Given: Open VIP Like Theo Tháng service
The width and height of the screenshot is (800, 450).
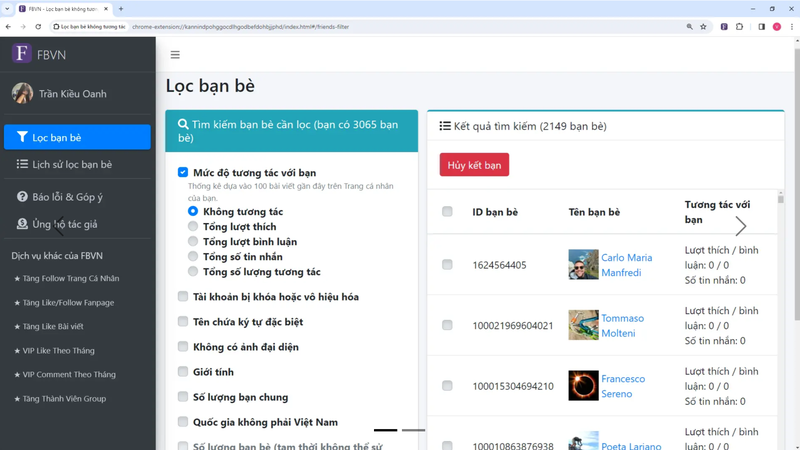Looking at the screenshot, I should click(55, 351).
